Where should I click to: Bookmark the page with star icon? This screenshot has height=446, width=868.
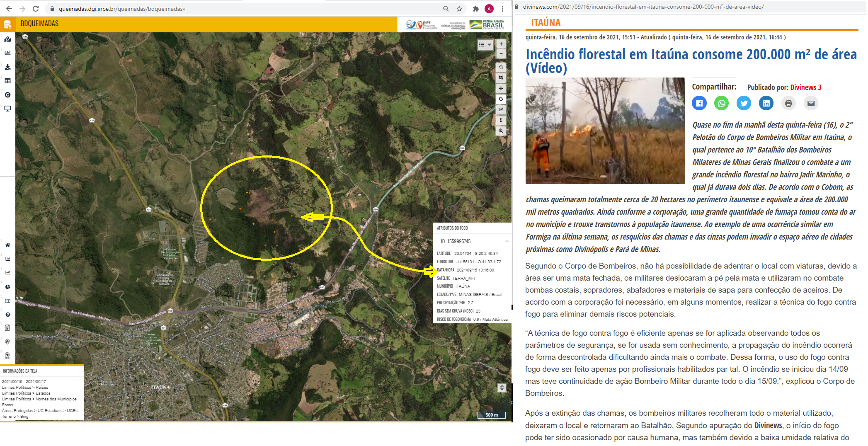(x=459, y=9)
